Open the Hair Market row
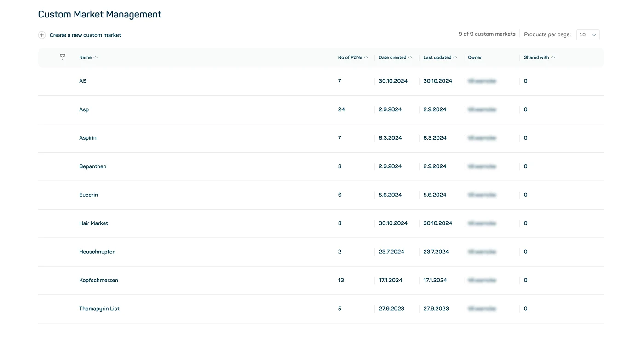Screen dimensions: 644x338 (x=321, y=223)
